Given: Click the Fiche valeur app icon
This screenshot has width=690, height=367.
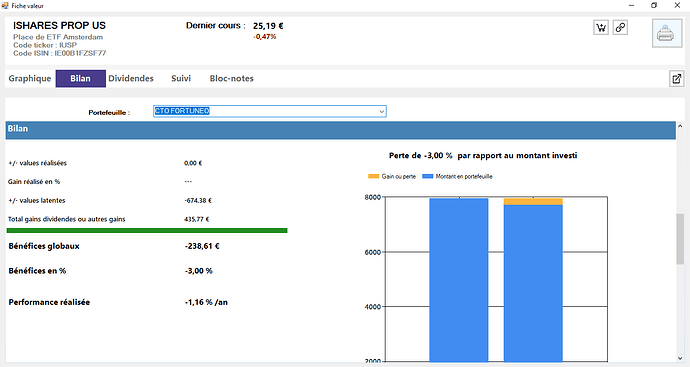Looking at the screenshot, I should click(x=5, y=6).
